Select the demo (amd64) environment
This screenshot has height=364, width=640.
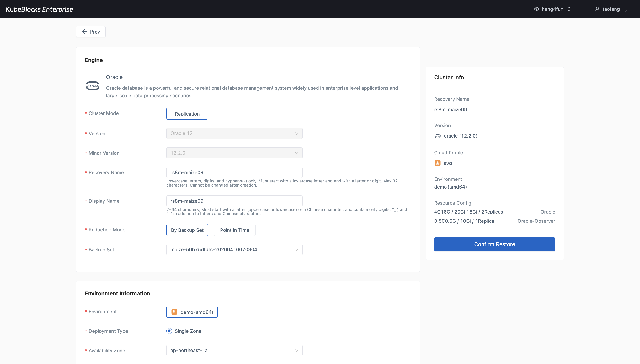(192, 312)
